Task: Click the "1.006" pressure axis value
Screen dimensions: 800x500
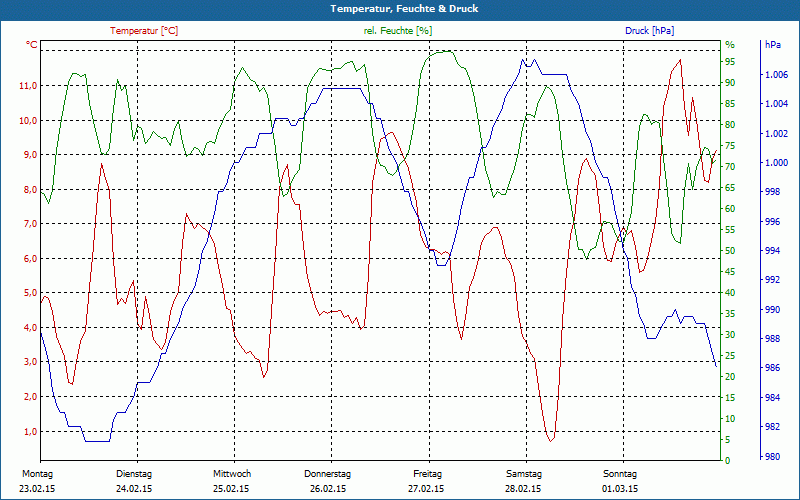Action: click(x=777, y=75)
